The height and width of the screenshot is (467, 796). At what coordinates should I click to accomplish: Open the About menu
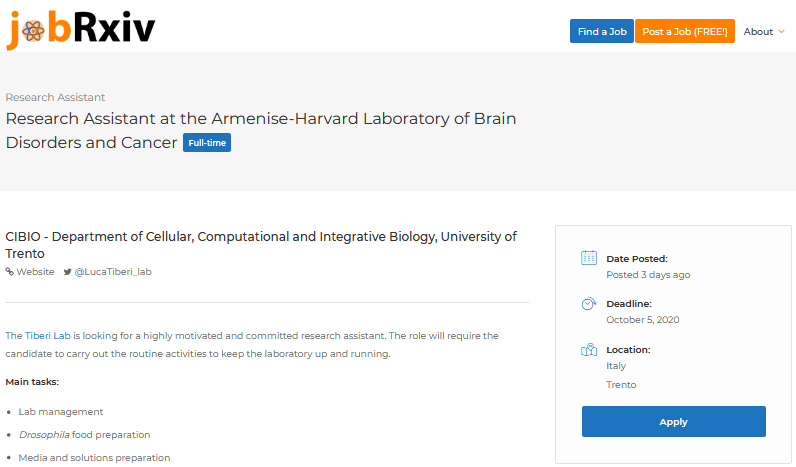(x=764, y=31)
